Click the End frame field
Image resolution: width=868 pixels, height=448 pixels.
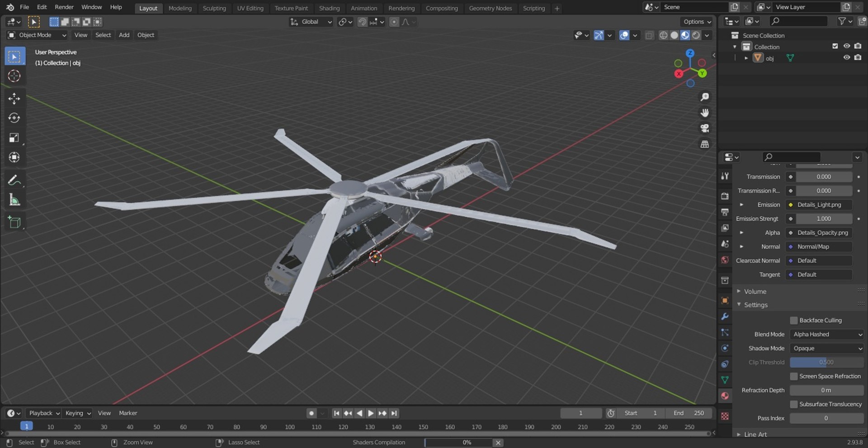pos(689,413)
